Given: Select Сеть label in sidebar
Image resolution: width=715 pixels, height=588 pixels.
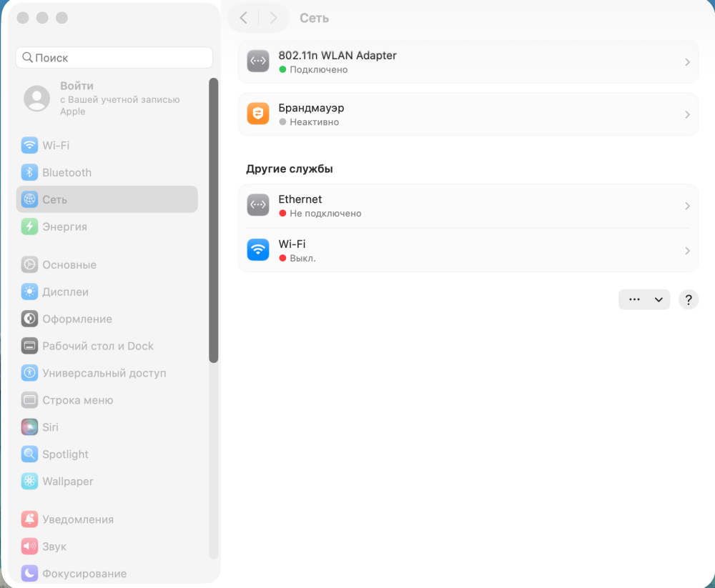Looking at the screenshot, I should [55, 199].
